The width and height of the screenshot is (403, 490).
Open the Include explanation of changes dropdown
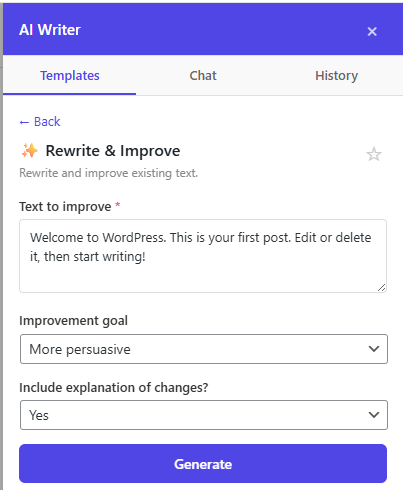pos(204,415)
